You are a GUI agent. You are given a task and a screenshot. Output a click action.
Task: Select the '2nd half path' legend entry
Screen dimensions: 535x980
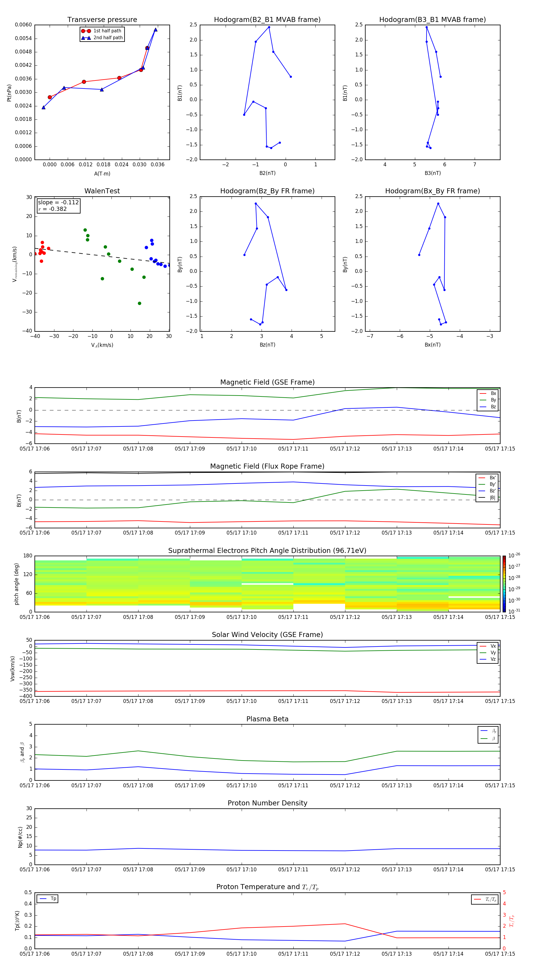point(102,38)
